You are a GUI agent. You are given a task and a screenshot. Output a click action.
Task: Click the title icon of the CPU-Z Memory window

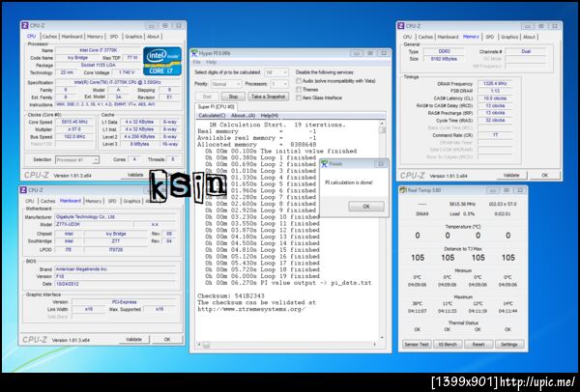400,26
